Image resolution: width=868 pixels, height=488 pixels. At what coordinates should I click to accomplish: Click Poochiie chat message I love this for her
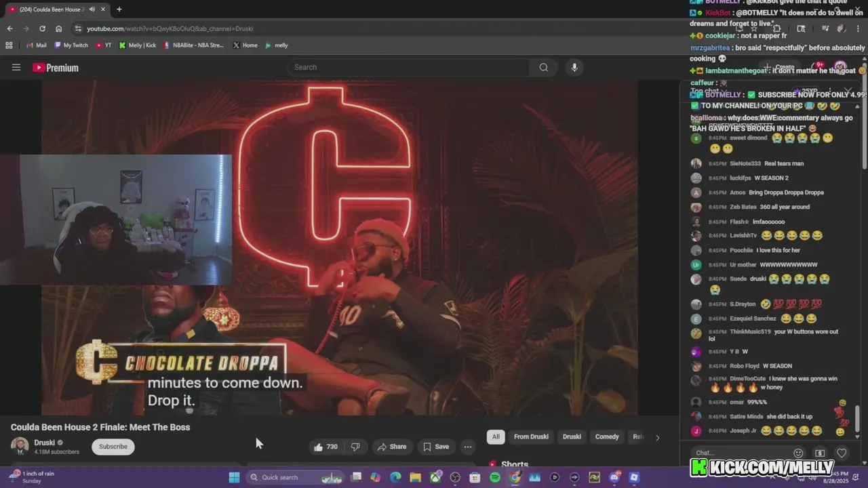(x=778, y=250)
